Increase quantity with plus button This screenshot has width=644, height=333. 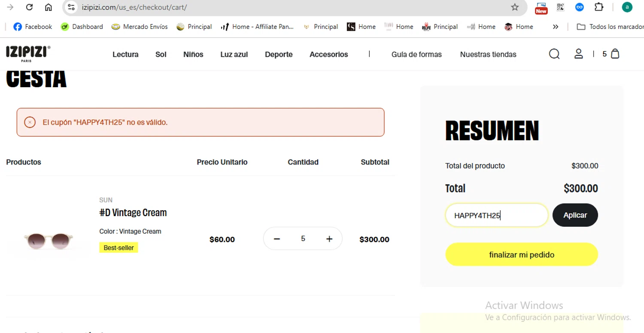329,239
